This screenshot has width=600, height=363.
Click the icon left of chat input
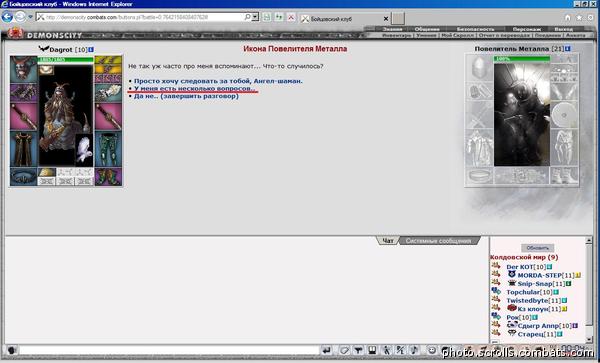point(11,351)
